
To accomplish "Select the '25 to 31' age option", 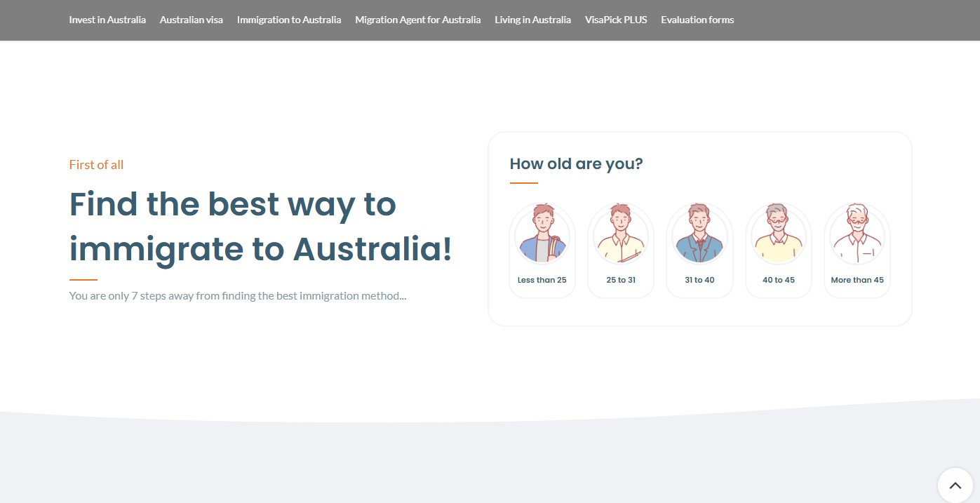I will [621, 250].
